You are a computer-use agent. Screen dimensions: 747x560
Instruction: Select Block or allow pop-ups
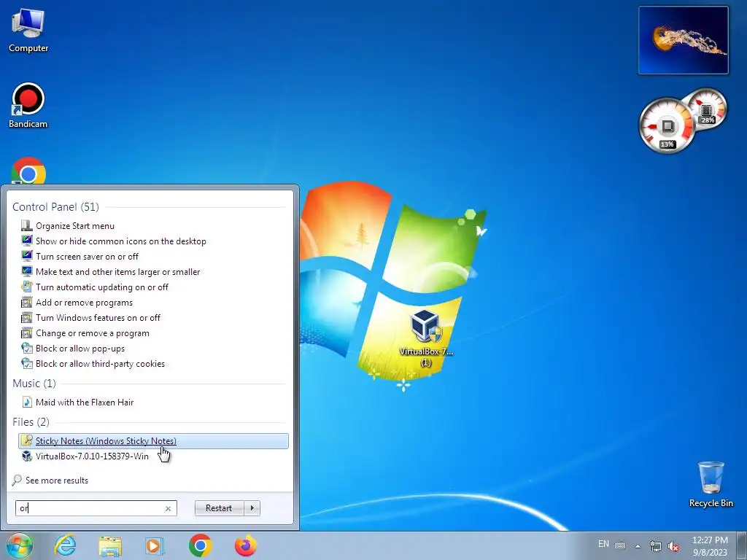tap(153, 348)
